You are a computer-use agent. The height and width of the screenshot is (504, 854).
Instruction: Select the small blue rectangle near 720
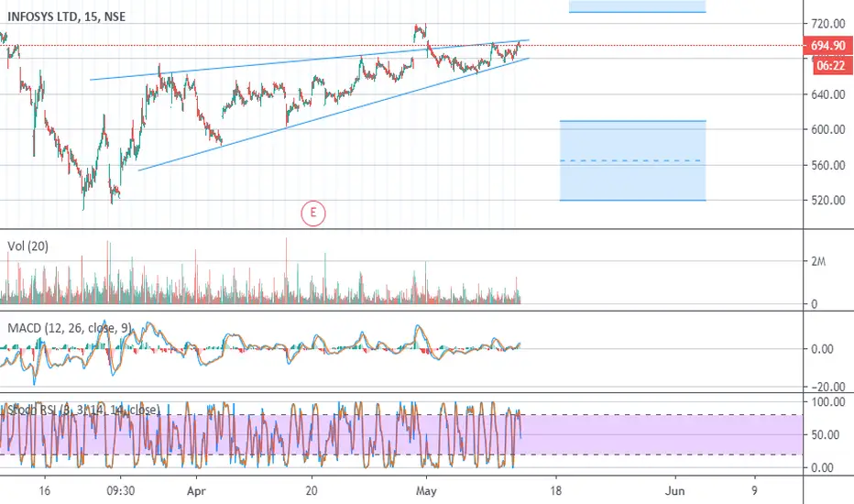(637, 6)
